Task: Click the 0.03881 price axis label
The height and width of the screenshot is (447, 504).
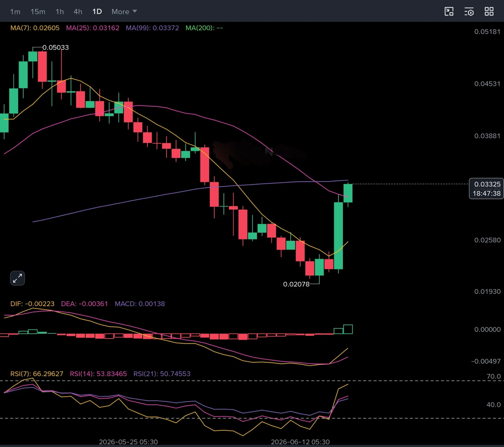Action: point(487,136)
